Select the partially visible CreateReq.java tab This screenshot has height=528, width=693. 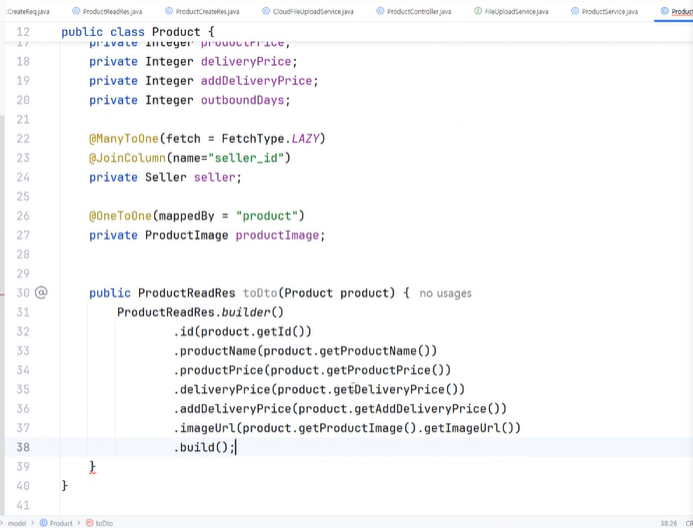[28, 11]
